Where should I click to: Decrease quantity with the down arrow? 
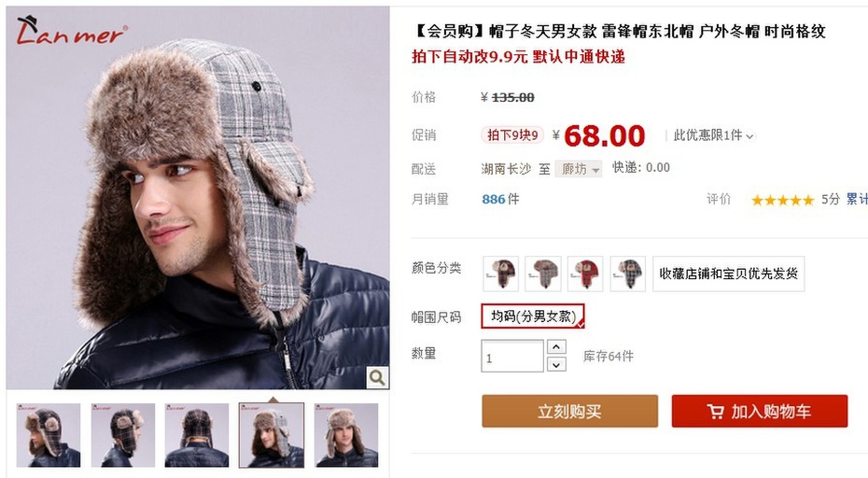click(556, 364)
